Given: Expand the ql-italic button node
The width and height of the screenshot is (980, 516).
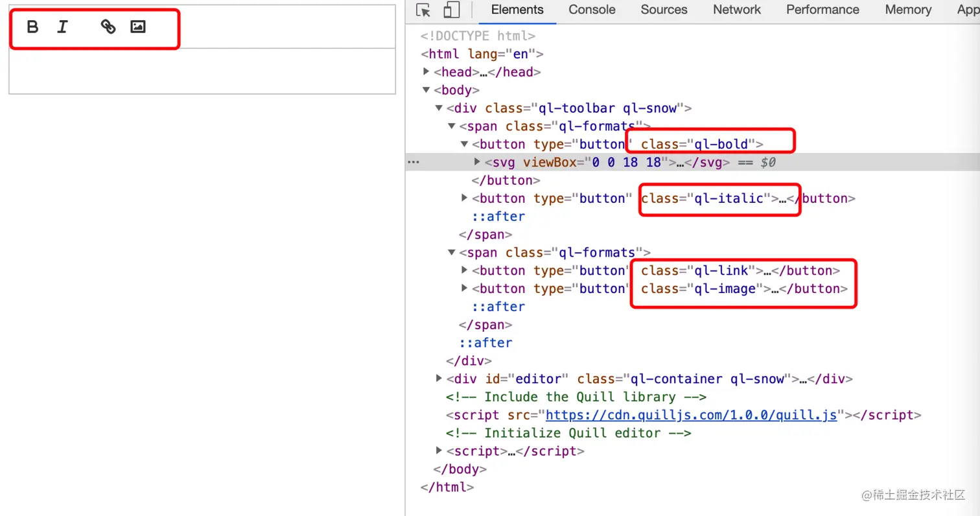Looking at the screenshot, I should click(465, 198).
